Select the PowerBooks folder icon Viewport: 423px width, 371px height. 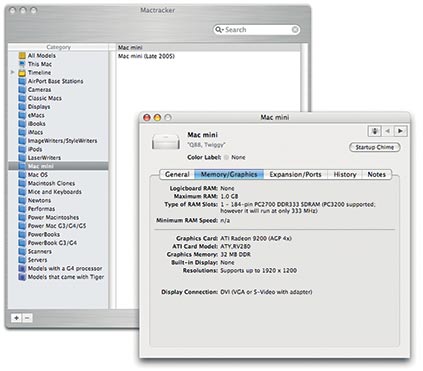(x=22, y=234)
